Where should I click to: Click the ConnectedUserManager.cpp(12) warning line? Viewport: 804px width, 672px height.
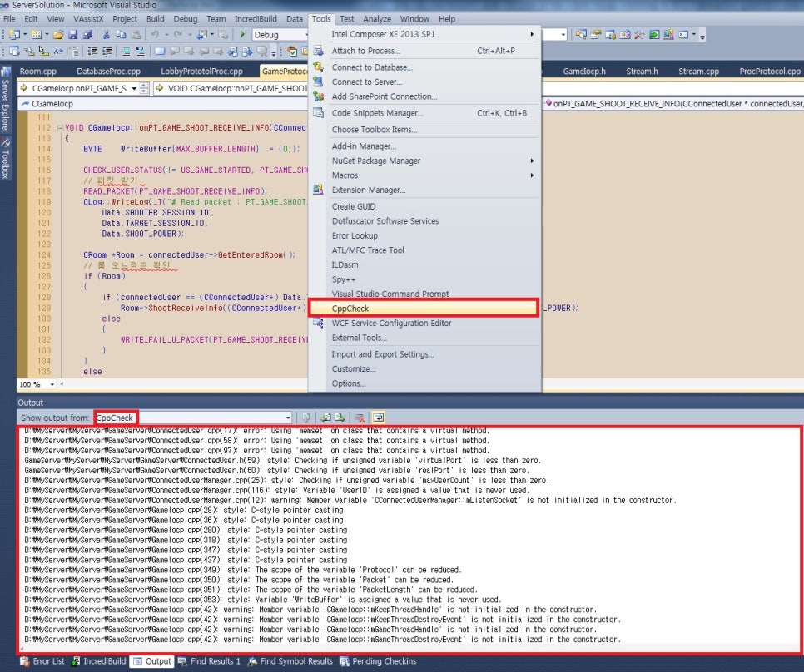pos(350,500)
